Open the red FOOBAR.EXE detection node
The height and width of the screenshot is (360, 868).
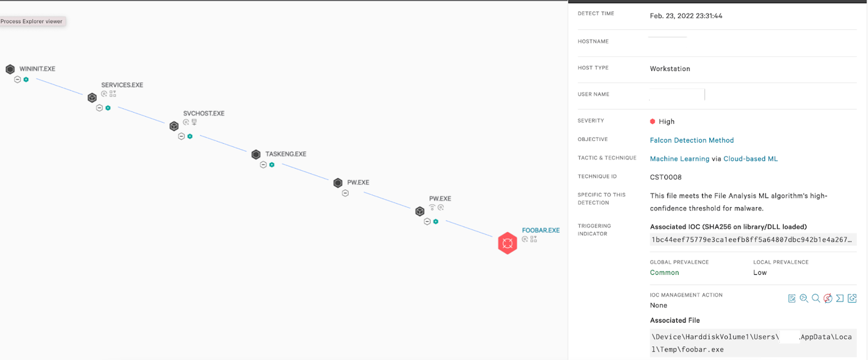click(x=507, y=243)
